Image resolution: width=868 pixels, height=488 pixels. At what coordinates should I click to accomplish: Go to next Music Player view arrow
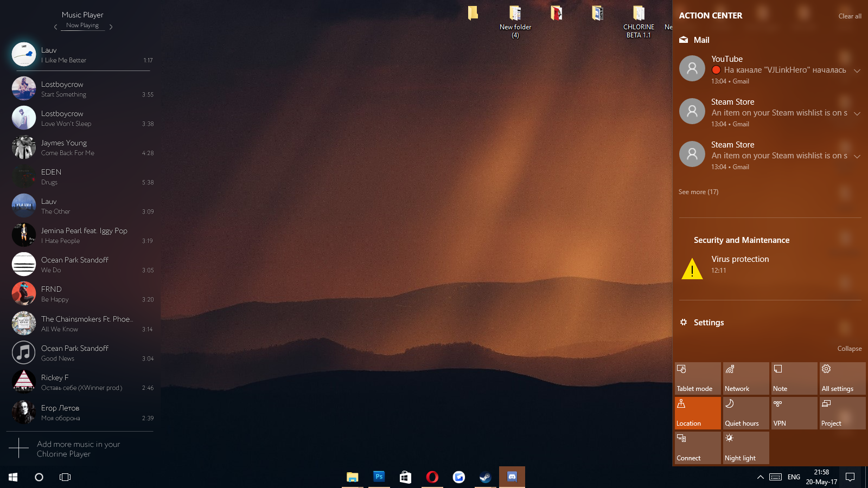click(x=111, y=27)
